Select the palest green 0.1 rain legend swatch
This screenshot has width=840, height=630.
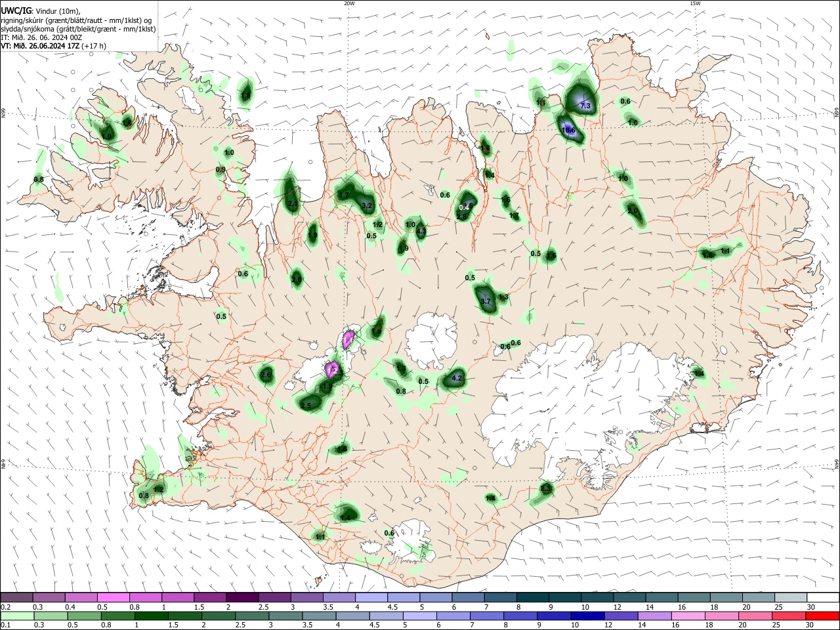pyautogui.click(x=17, y=616)
